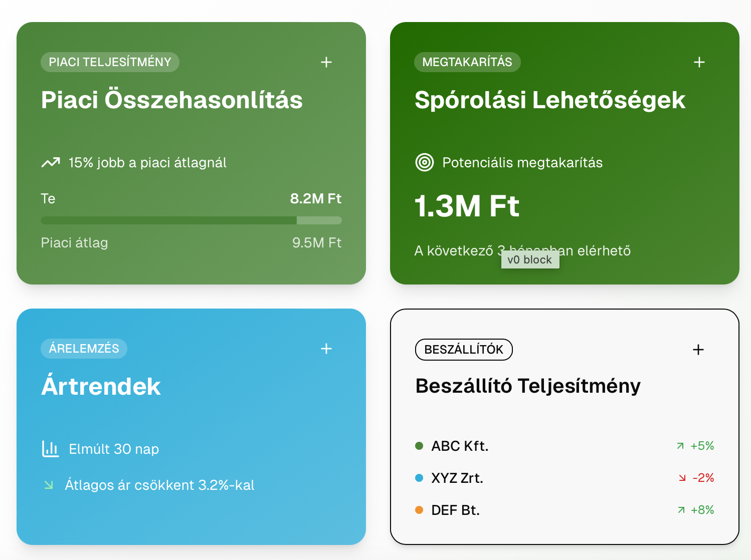Viewport: 751px width, 560px height.
Task: Click the market comparison progress bar
Action: point(191,220)
